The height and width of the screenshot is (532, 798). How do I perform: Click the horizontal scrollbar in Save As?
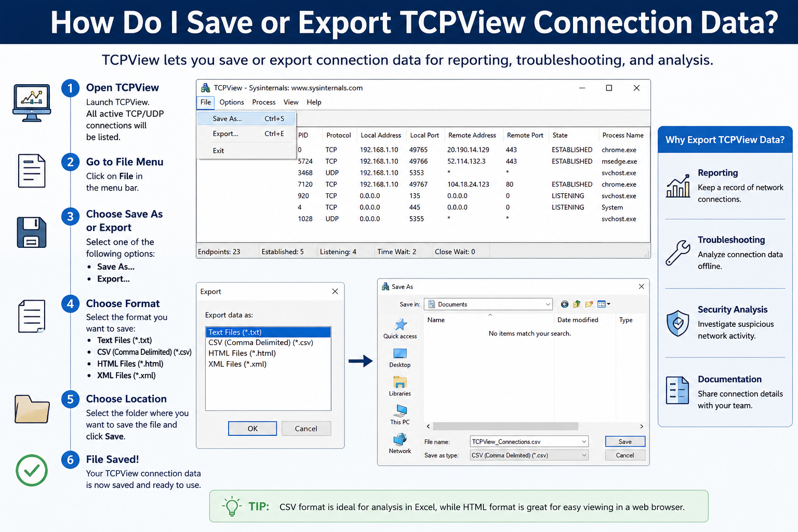click(506, 426)
